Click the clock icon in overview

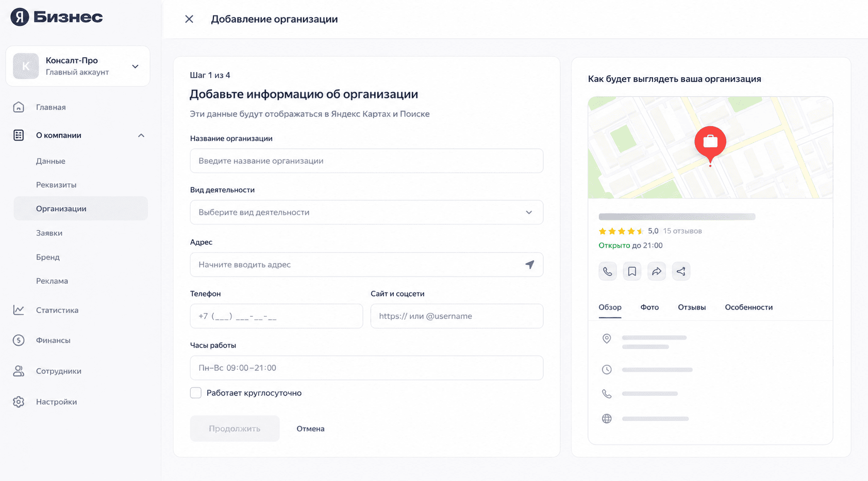click(x=607, y=370)
